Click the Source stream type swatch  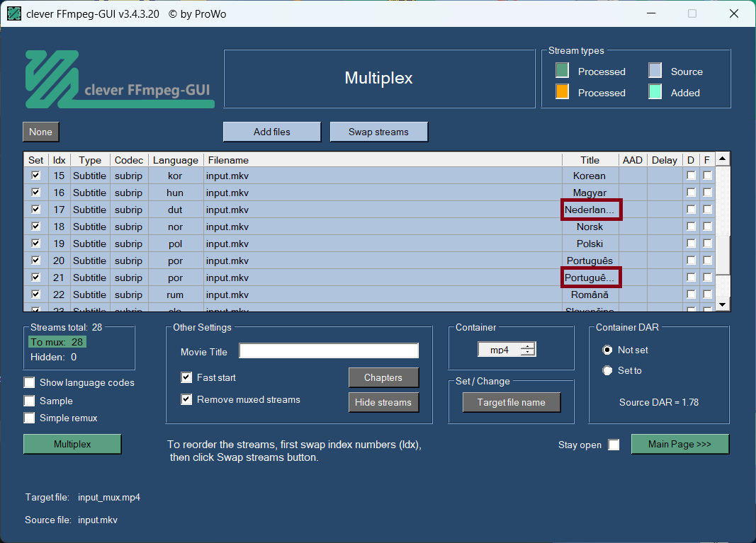click(655, 71)
